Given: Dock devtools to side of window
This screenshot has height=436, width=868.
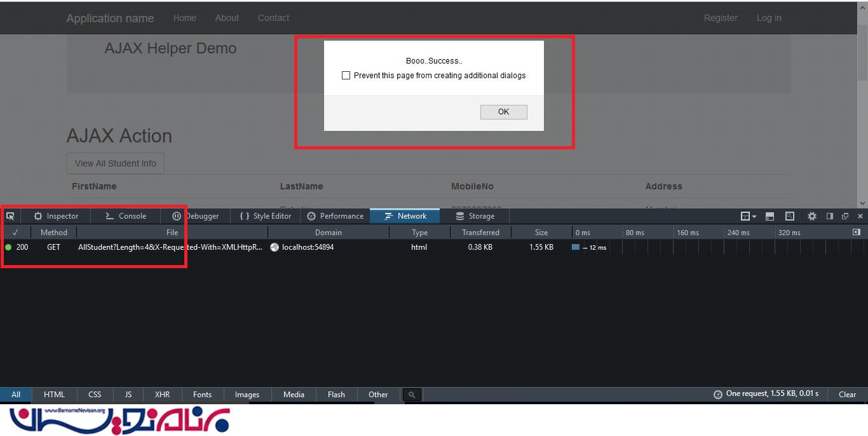Looking at the screenshot, I should coord(829,216).
